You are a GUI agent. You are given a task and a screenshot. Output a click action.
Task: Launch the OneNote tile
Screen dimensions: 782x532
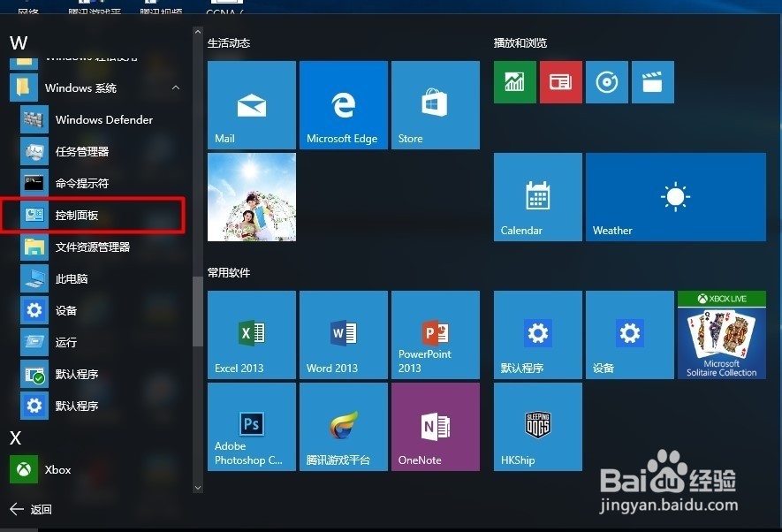click(436, 427)
